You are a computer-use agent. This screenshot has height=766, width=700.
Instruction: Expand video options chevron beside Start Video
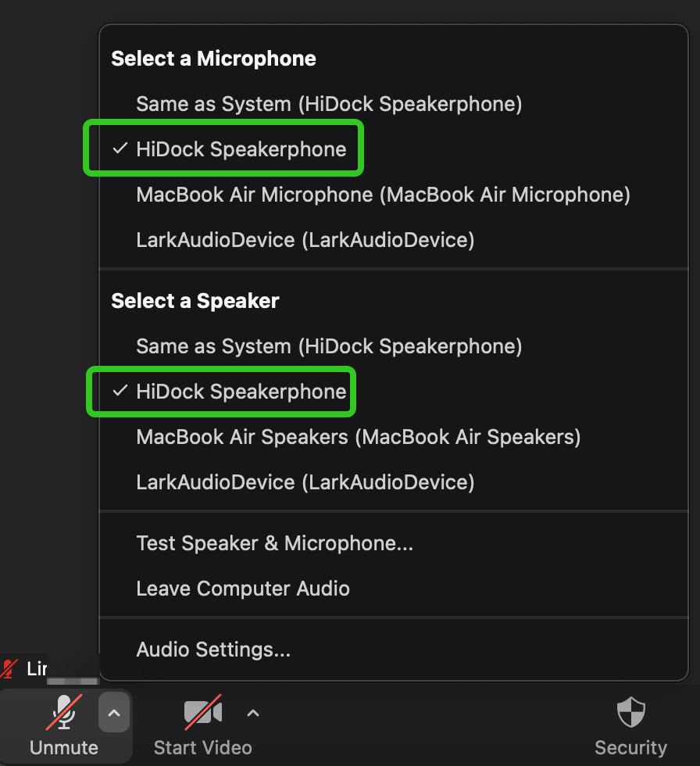point(252,713)
